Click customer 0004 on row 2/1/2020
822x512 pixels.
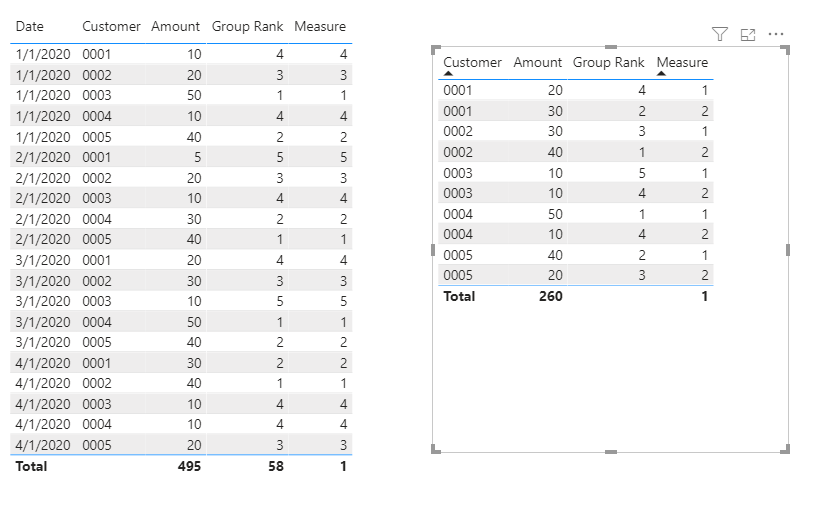[97, 219]
